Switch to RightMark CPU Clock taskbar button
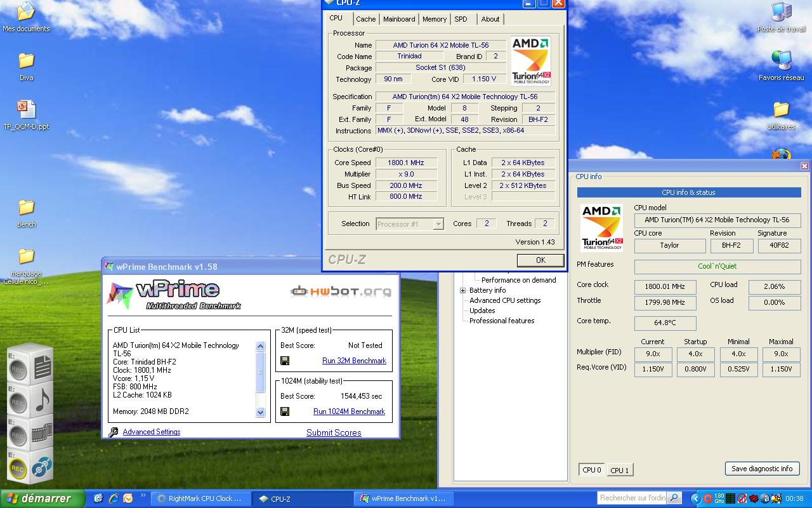The width and height of the screenshot is (812, 508). (202, 498)
